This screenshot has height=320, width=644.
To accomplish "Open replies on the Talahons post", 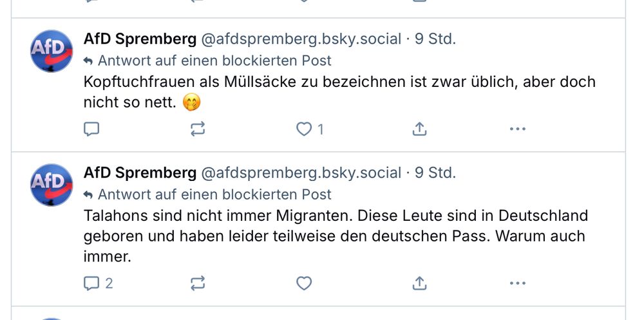I will tap(98, 283).
